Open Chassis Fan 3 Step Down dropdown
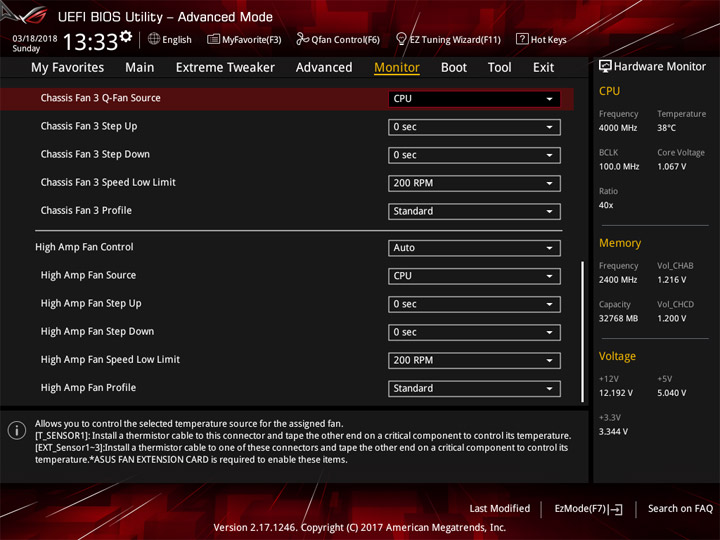 [x=474, y=155]
